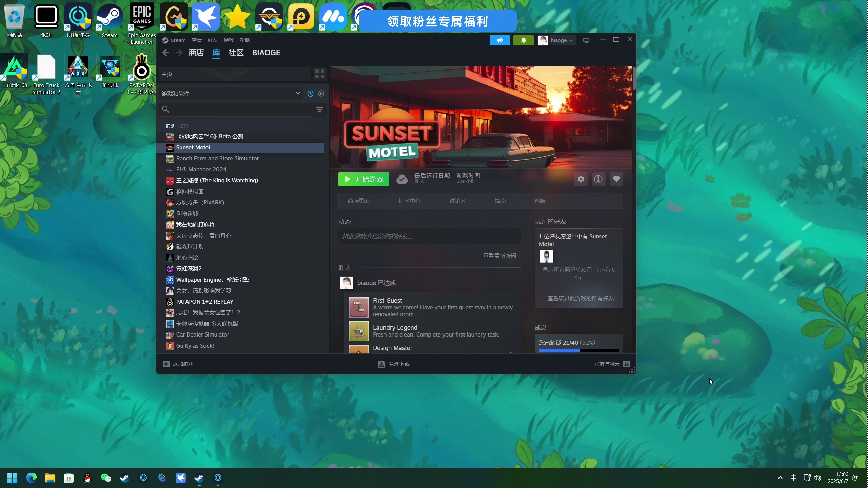Click the 添加游戏 plus icon
The width and height of the screenshot is (868, 488).
point(166,364)
